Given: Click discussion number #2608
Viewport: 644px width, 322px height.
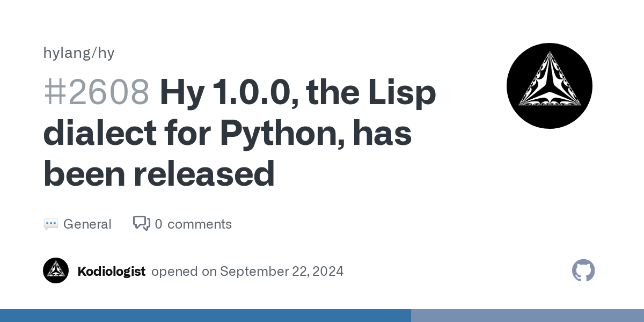Looking at the screenshot, I should point(96,92).
